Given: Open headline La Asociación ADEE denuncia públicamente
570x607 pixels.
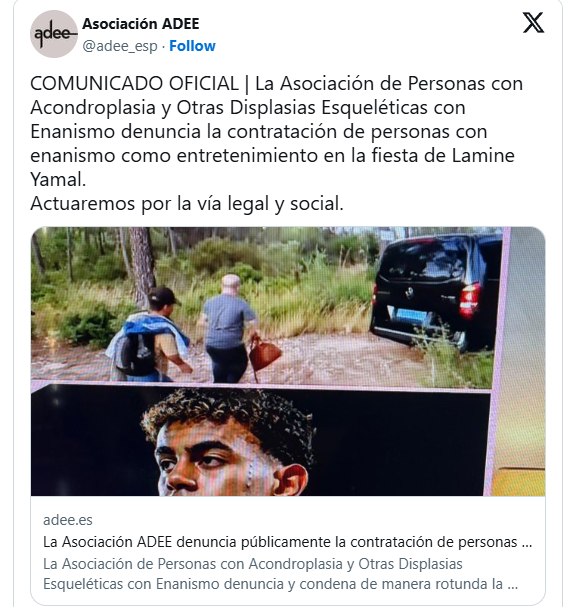Looking at the screenshot, I should point(287,542).
